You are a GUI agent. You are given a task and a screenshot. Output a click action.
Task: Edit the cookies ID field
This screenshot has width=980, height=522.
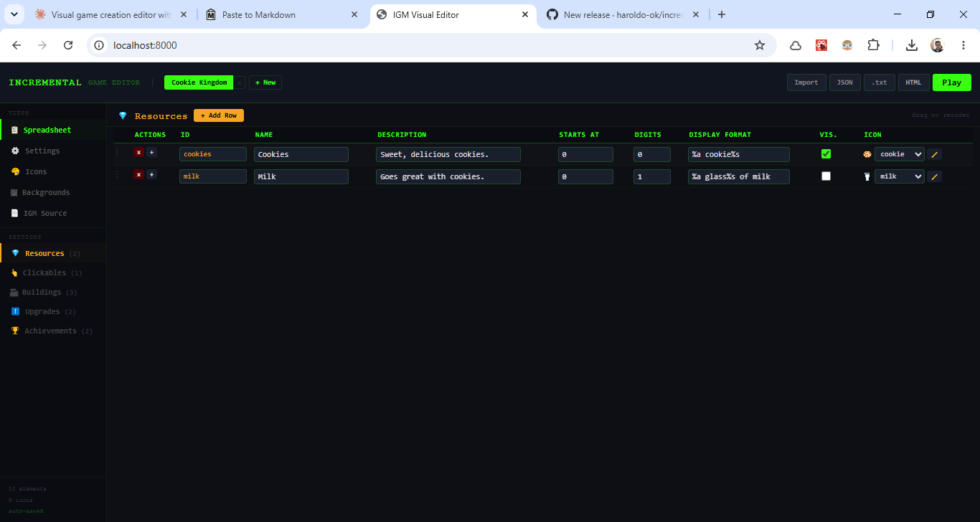[x=213, y=154]
